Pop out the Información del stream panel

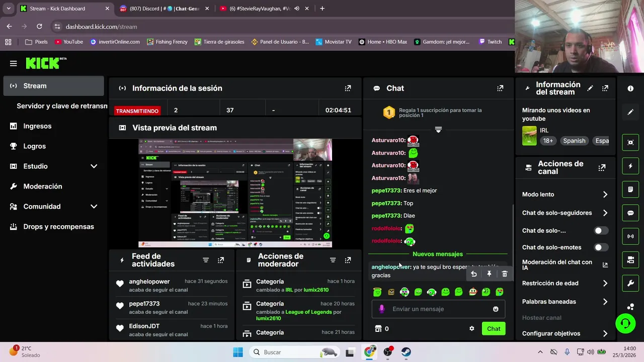click(x=605, y=88)
